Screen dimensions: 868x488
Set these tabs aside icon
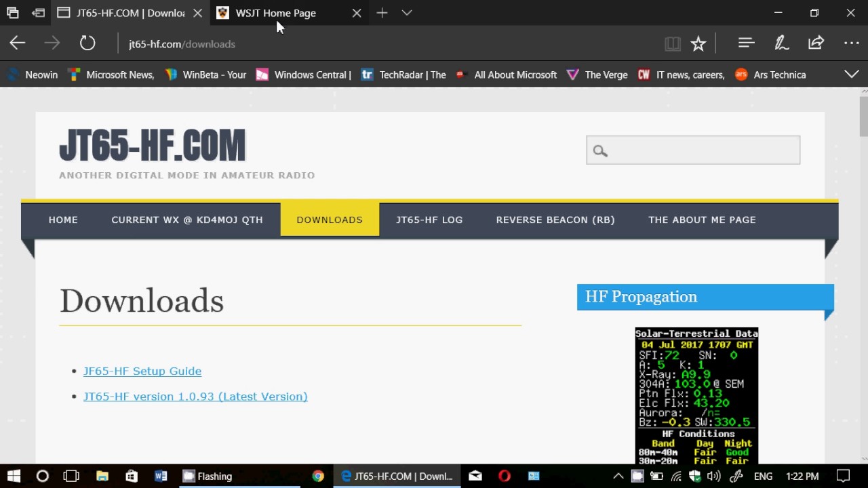click(x=39, y=13)
